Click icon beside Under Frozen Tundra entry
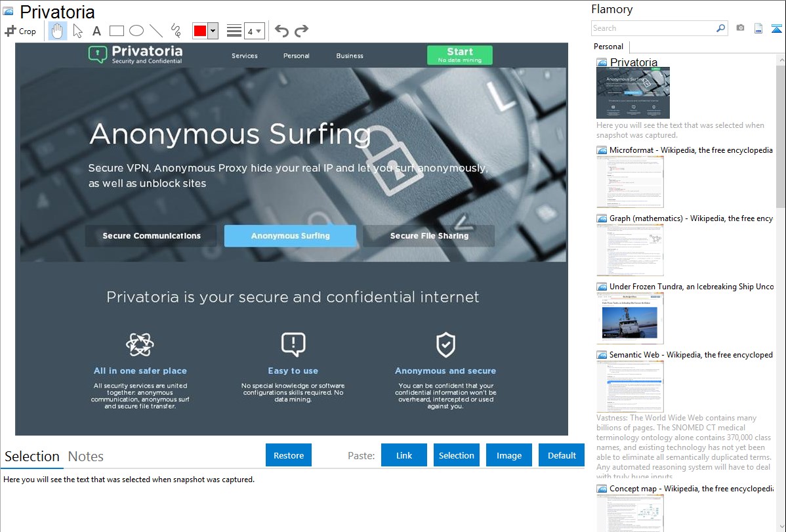The image size is (786, 532). point(602,287)
